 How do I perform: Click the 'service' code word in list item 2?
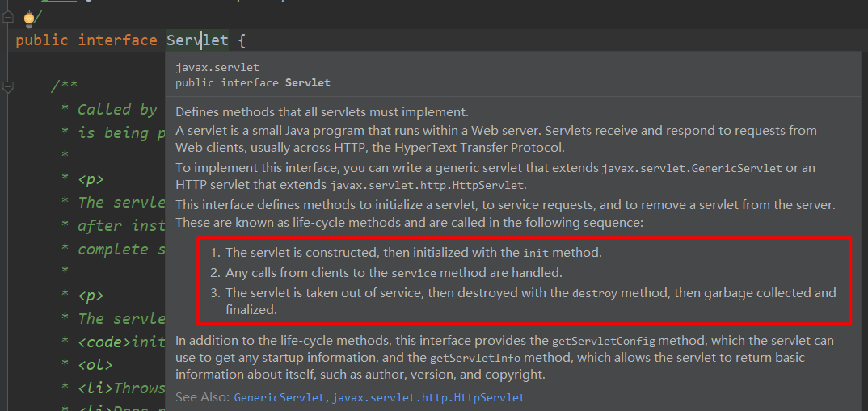pos(414,273)
